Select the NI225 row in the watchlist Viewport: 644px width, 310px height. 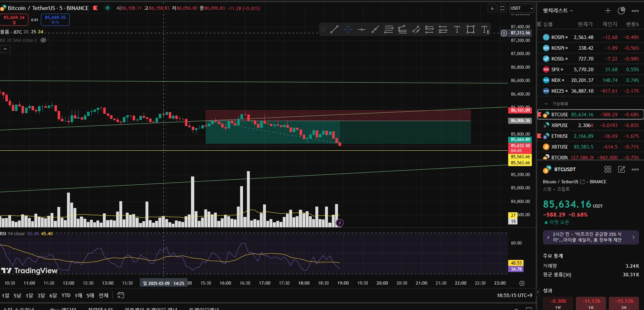coord(591,91)
